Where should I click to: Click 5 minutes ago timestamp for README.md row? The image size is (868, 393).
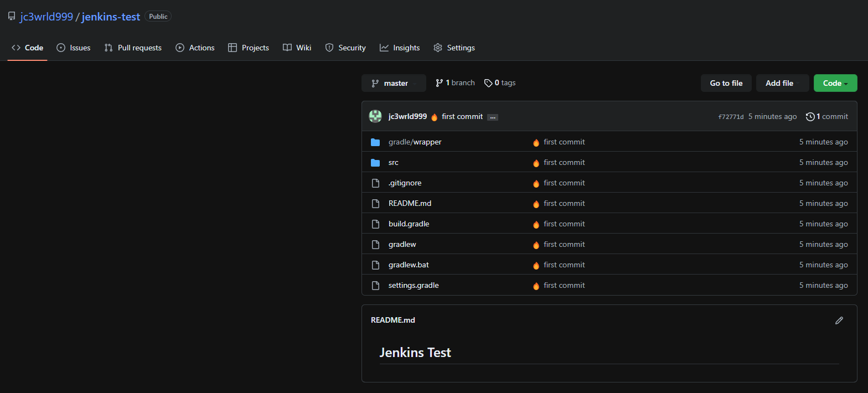point(823,204)
